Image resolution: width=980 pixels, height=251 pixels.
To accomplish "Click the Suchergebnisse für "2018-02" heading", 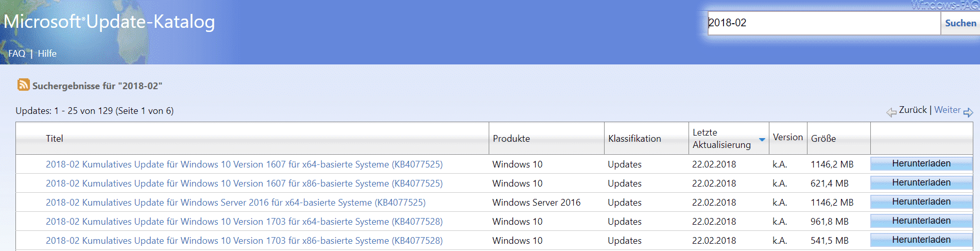I will pyautogui.click(x=97, y=86).
